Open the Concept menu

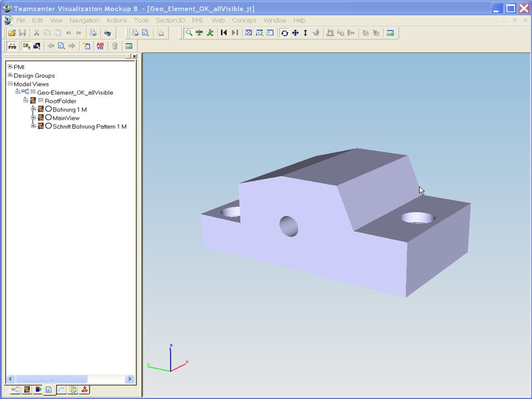point(244,21)
